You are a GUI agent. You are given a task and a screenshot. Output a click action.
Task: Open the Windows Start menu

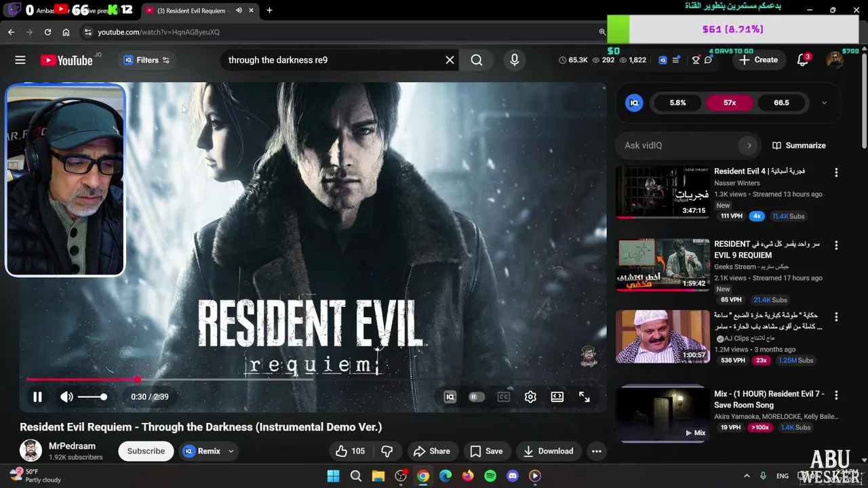click(x=333, y=476)
